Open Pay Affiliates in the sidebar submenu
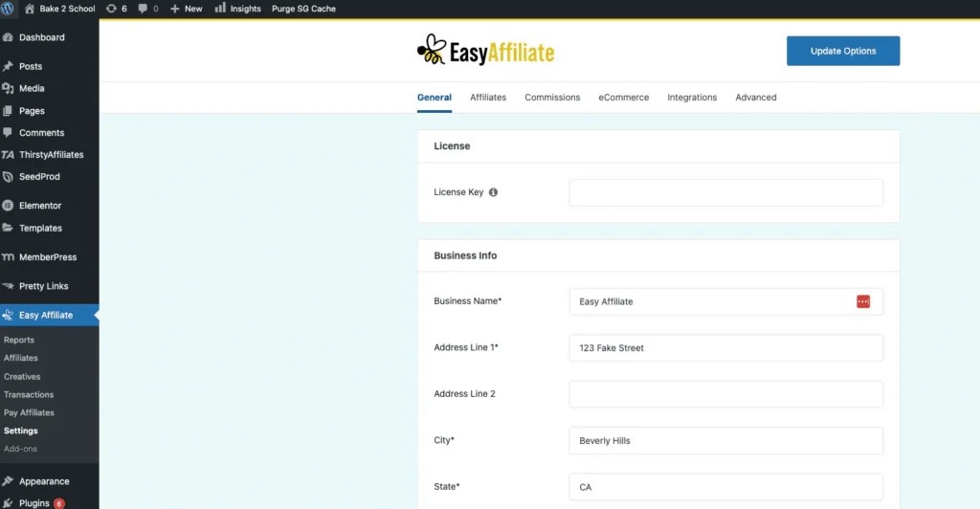 pos(29,412)
